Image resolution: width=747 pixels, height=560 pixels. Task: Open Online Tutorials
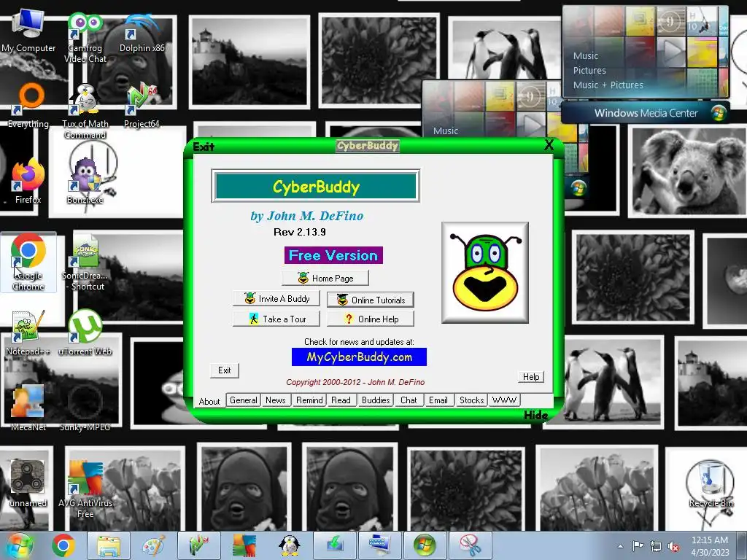pyautogui.click(x=371, y=300)
